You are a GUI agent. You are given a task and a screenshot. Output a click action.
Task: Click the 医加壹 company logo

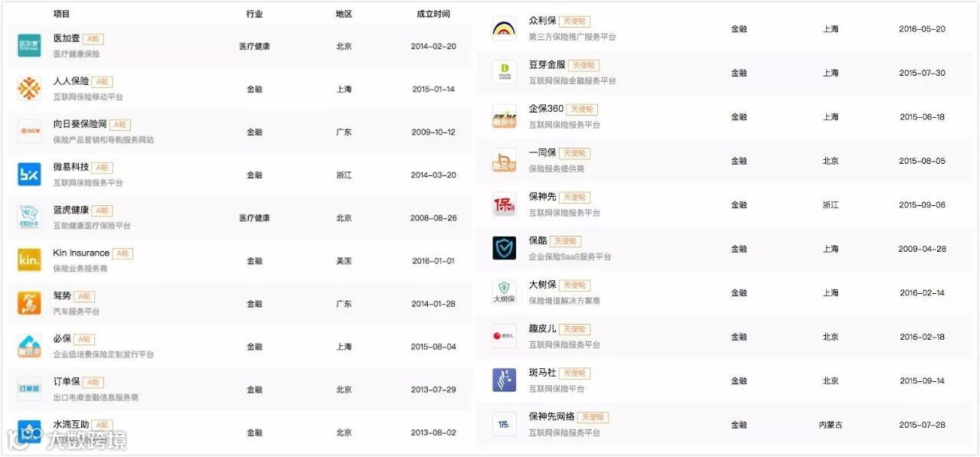[29, 46]
